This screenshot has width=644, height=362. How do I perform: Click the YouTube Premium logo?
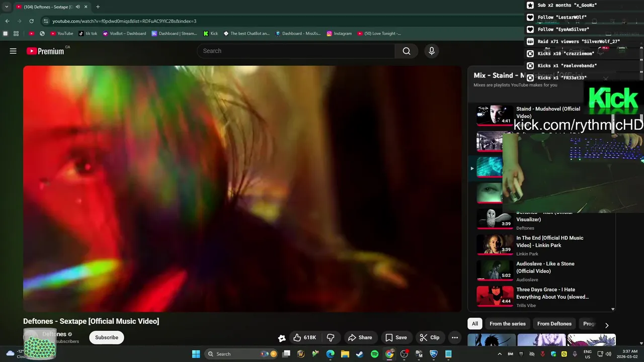(45, 51)
